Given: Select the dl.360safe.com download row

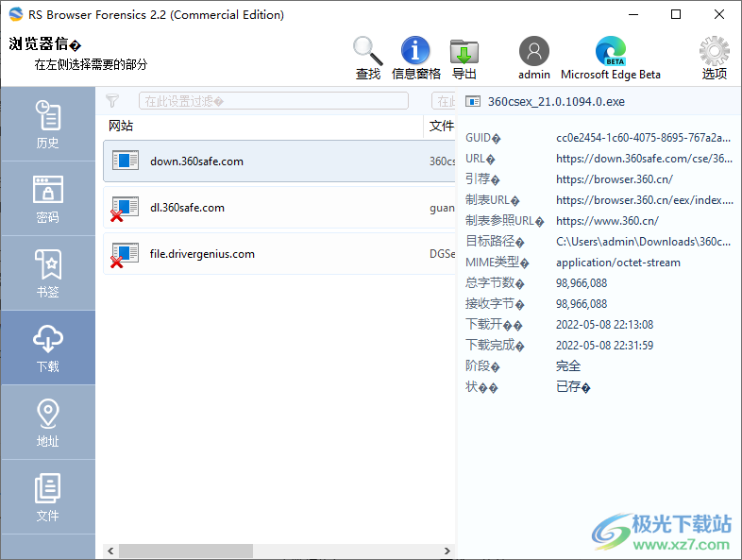Looking at the screenshot, I should click(279, 208).
